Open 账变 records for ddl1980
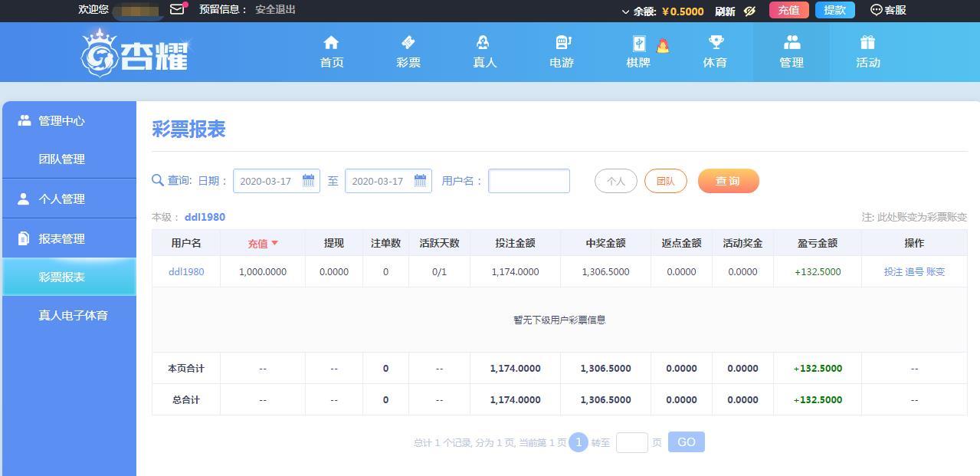Screen dimensions: 980x476 point(936,271)
